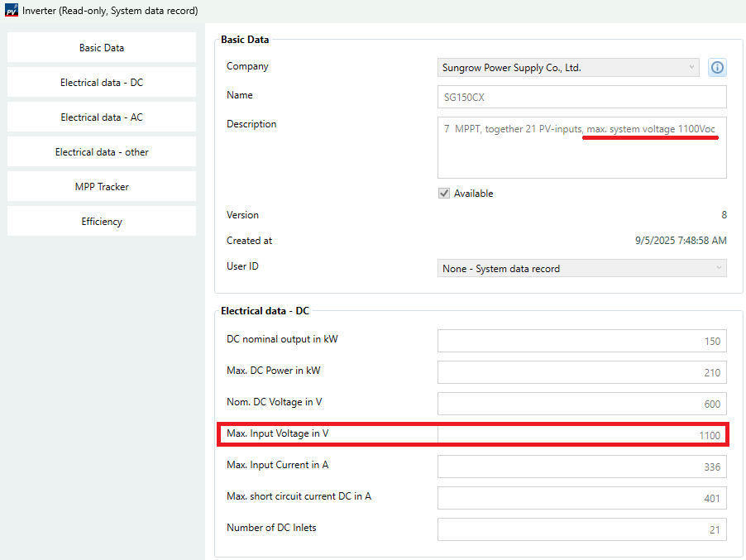
Task: Select the Max. Input Current field
Action: tap(581, 467)
